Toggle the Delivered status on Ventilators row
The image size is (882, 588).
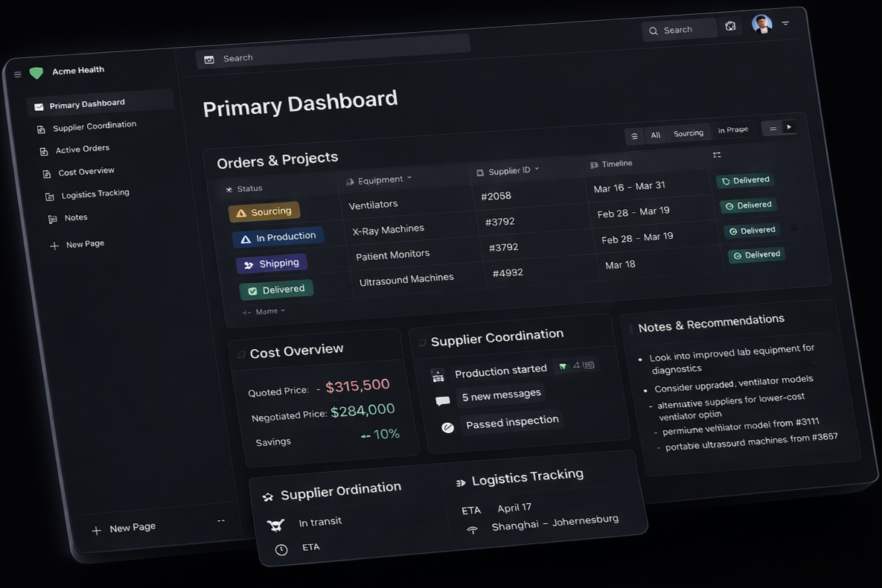[x=745, y=180]
